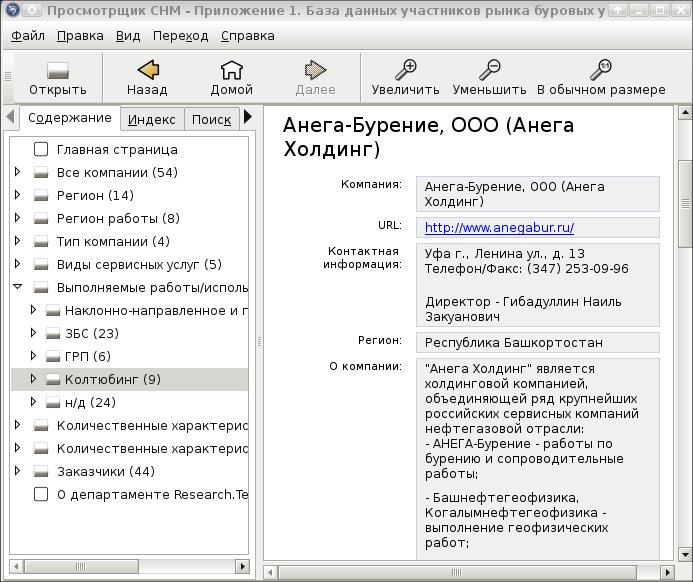Click the folder icon beside Колтюбинг (9)
This screenshot has width=693, height=582.
(x=53, y=379)
